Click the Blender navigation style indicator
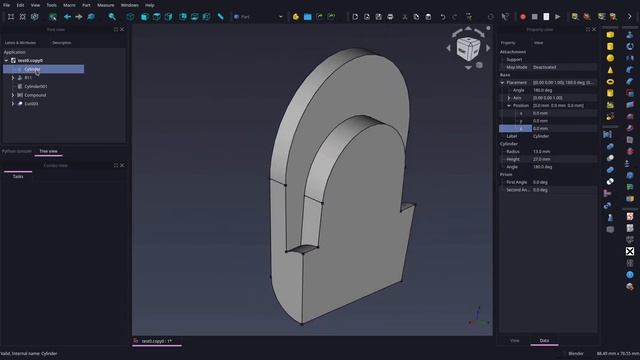 click(576, 353)
